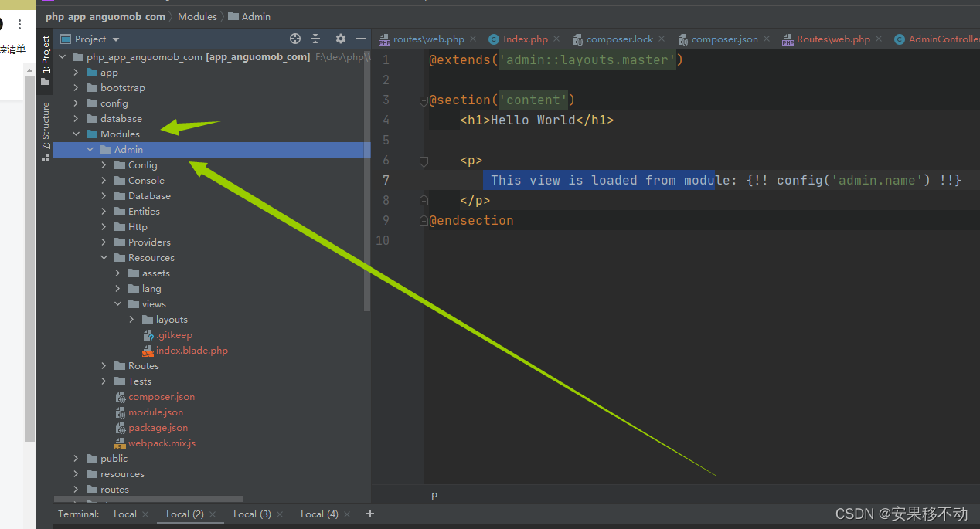Viewport: 980px width, 529px height.
Task: Open Admin composer.json in tree
Action: [162, 397]
